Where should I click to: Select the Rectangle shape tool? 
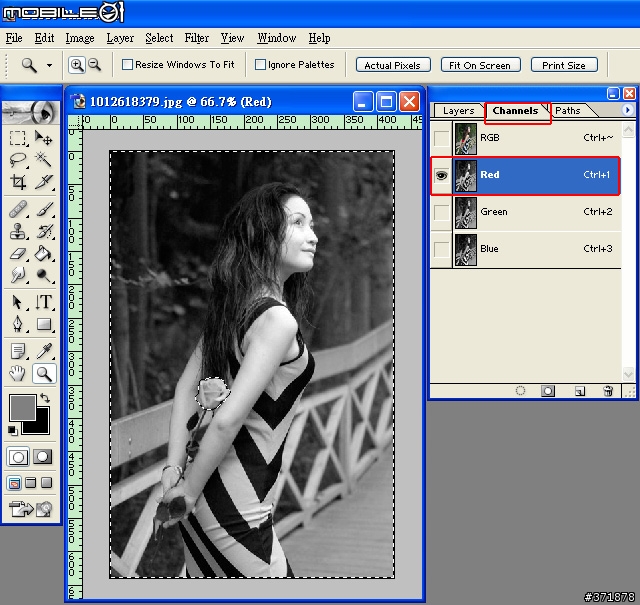pyautogui.click(x=43, y=325)
